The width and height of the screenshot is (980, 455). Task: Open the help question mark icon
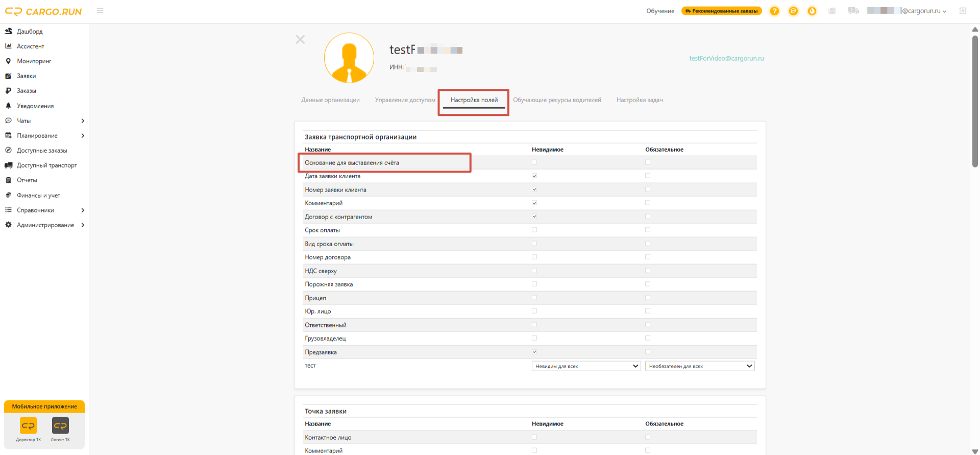(774, 11)
